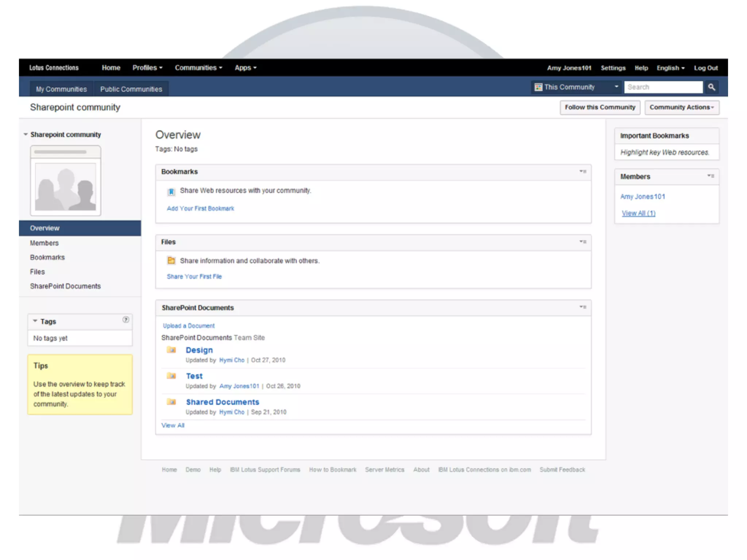Click the Design folder icon
Viewport: 747px width, 560px height.
(171, 350)
